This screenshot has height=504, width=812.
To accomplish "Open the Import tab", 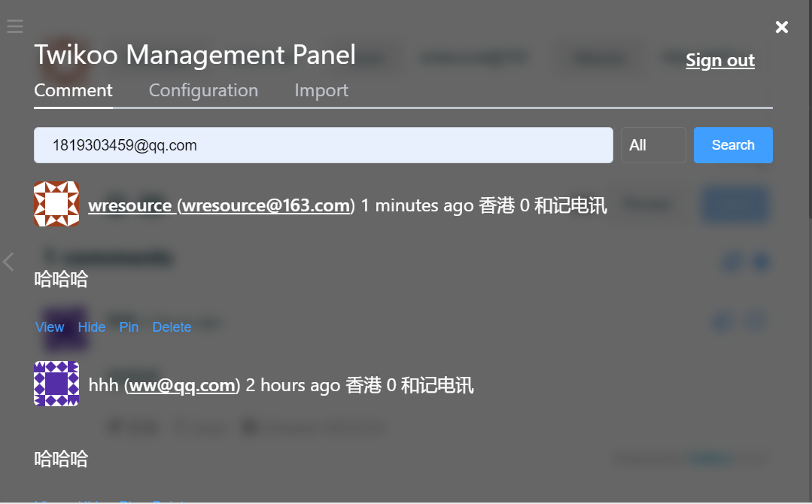I will click(x=321, y=91).
